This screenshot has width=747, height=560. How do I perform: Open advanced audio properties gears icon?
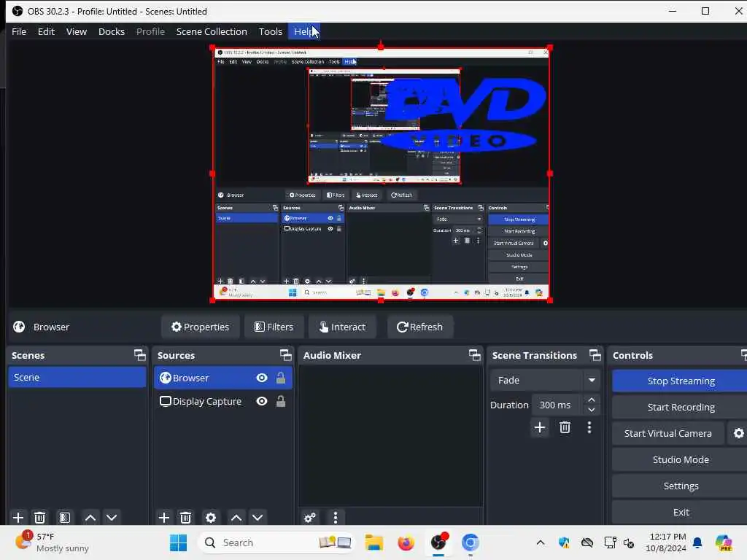[x=310, y=517]
